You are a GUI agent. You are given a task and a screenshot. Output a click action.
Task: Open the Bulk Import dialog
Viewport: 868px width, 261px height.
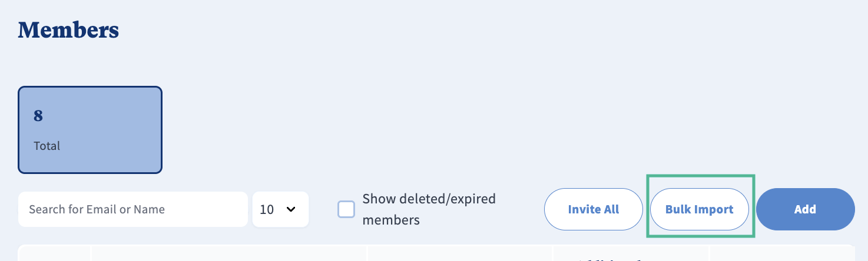point(699,209)
